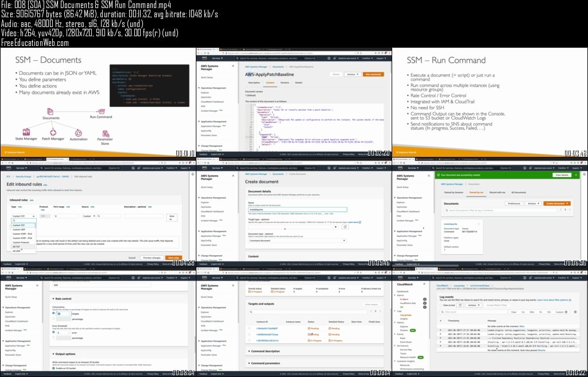Select the first instance row radio in Targets and outputs
The height and width of the screenshot is (377, 588).
(250, 329)
